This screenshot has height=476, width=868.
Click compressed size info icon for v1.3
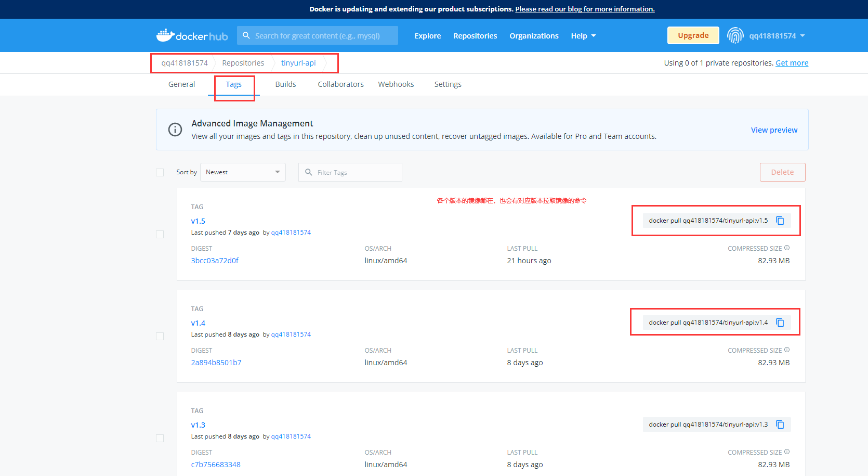pos(787,452)
